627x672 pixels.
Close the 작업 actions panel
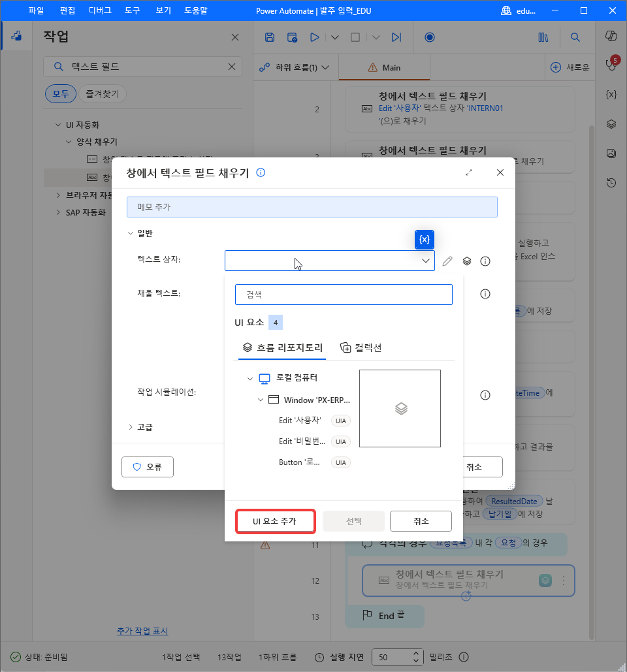click(235, 37)
